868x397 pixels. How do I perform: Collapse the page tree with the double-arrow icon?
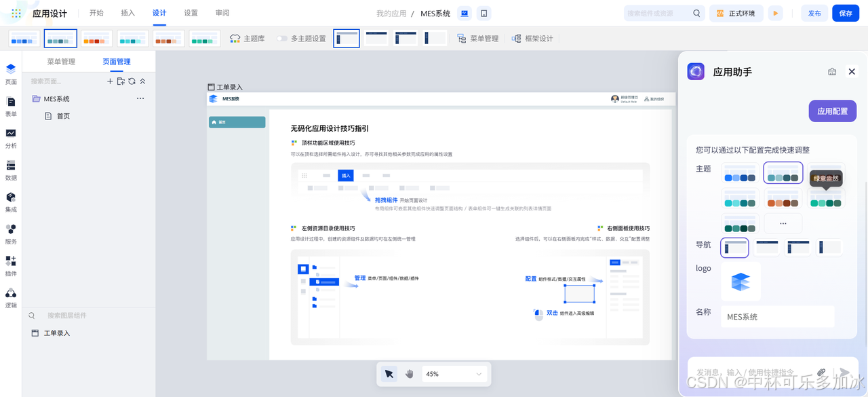pyautogui.click(x=142, y=81)
